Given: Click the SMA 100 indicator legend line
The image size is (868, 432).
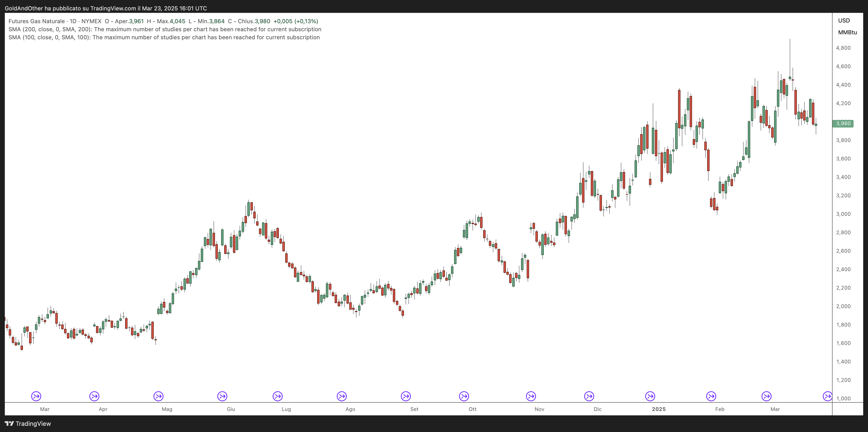Looking at the screenshot, I should pos(164,37).
